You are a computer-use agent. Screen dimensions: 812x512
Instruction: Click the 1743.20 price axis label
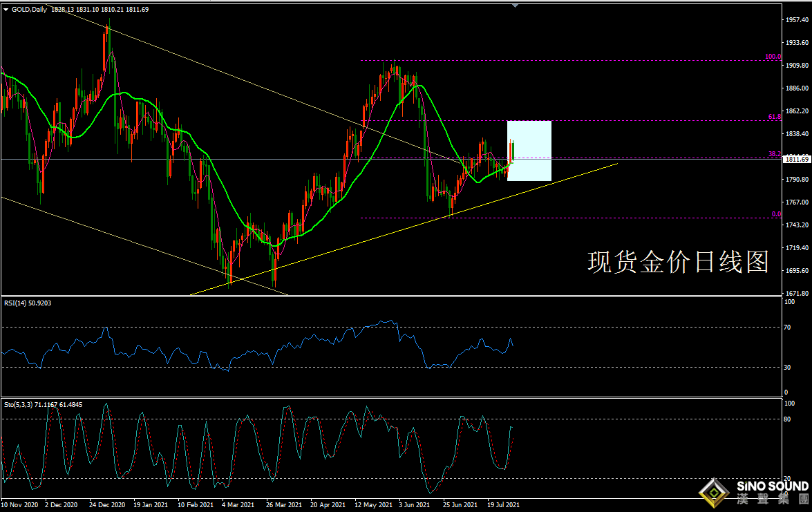click(797, 225)
